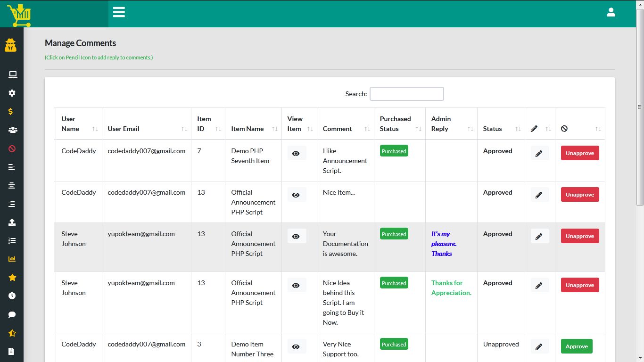Sort table by Purchased Status column

pos(399,124)
